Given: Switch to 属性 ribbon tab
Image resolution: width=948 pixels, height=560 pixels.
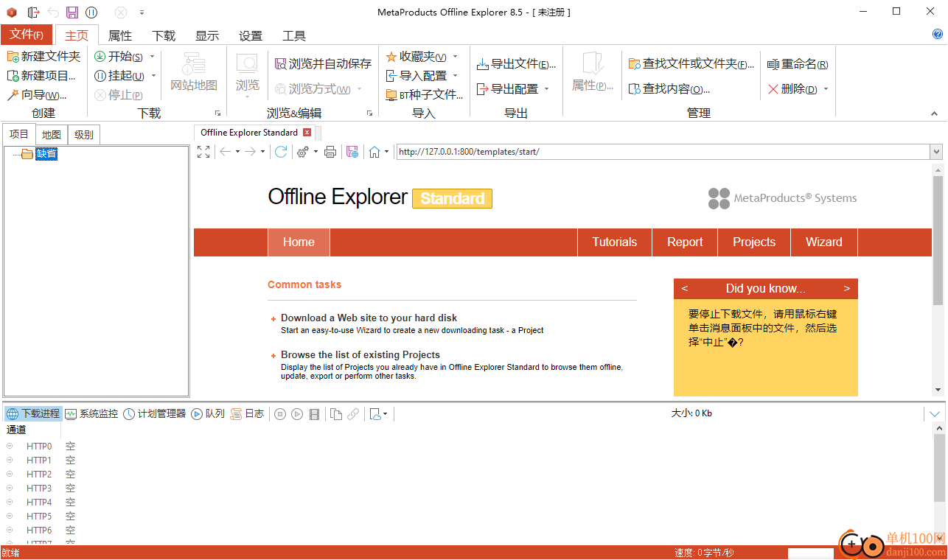Looking at the screenshot, I should point(120,35).
